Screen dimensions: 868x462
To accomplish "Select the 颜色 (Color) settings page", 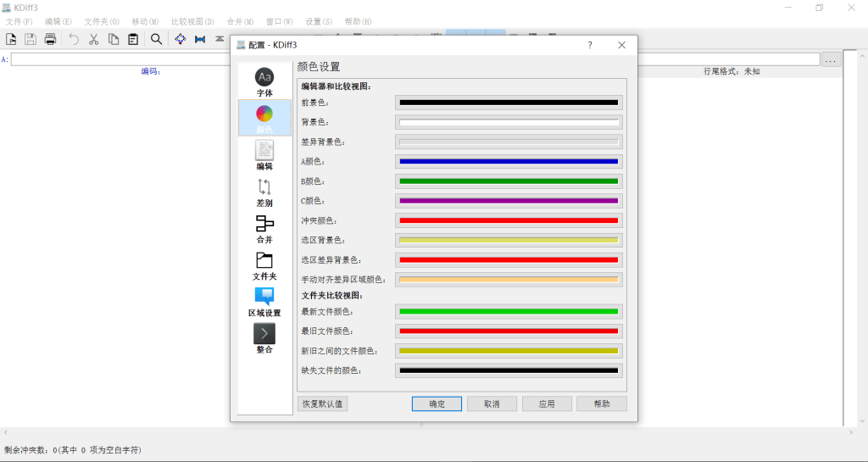I will click(x=264, y=118).
